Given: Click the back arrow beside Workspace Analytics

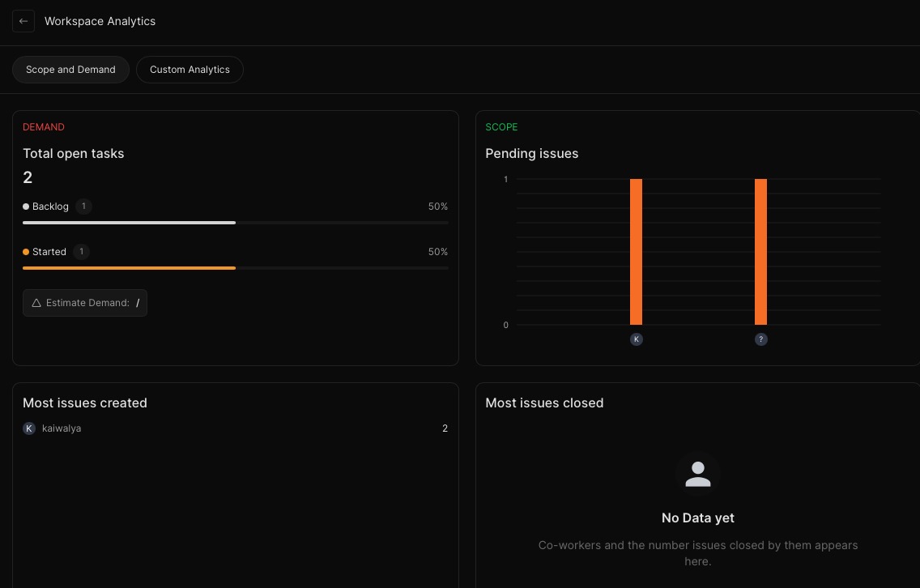Looking at the screenshot, I should [x=23, y=21].
